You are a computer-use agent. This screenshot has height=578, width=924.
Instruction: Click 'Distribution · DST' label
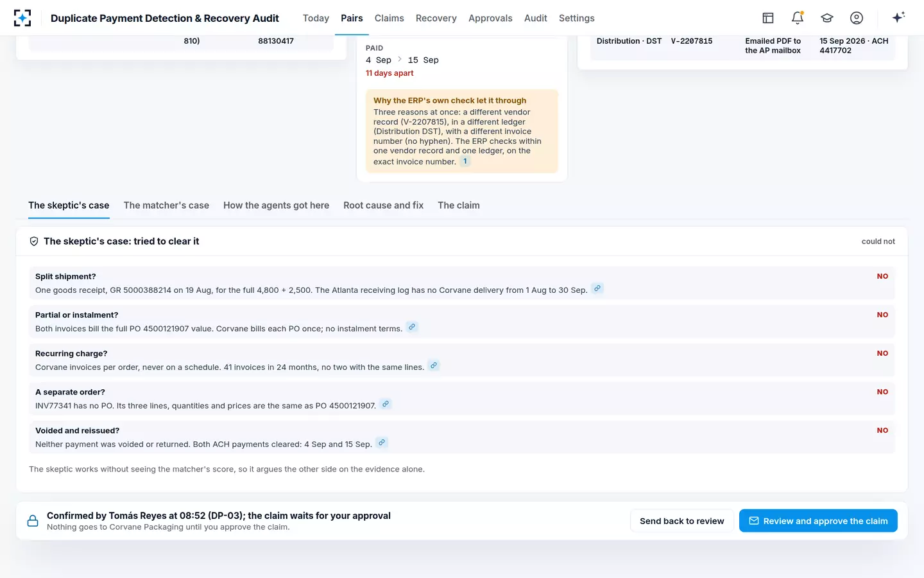coord(629,41)
